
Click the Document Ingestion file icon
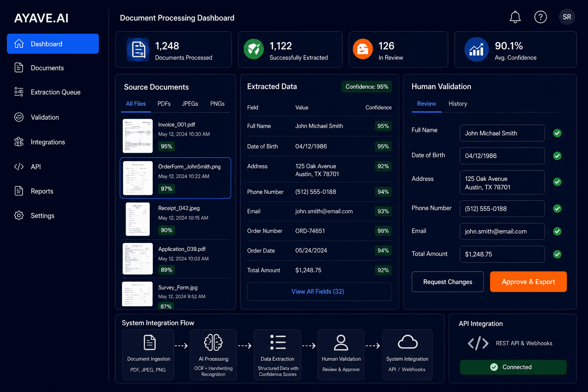tap(149, 342)
